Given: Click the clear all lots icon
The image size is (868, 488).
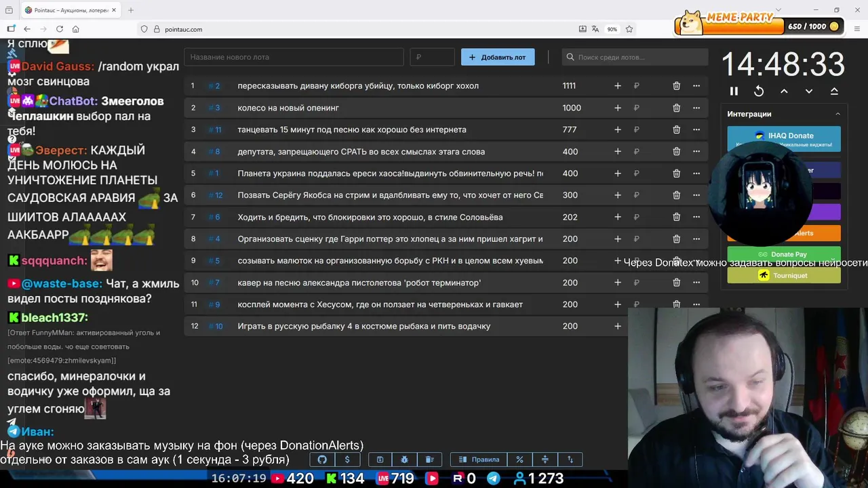Looking at the screenshot, I should (x=429, y=460).
